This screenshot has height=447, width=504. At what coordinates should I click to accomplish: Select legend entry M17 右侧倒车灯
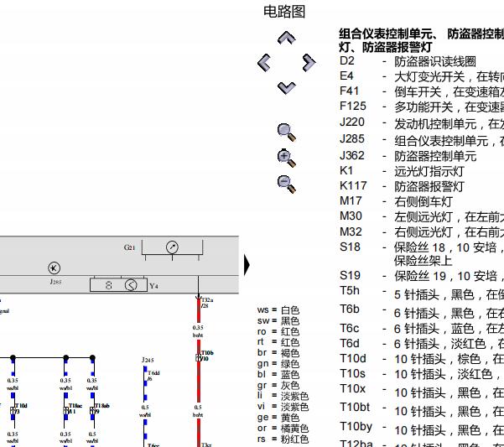point(396,201)
